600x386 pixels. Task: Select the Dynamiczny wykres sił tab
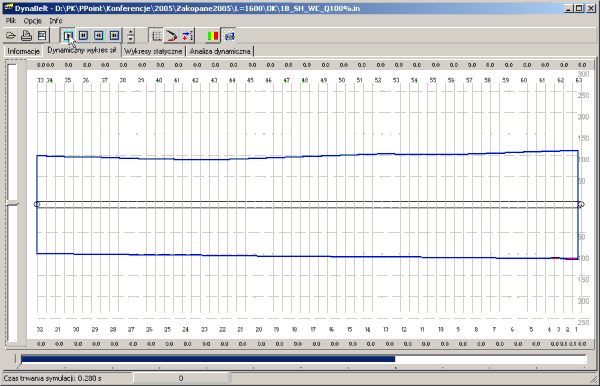[82, 50]
